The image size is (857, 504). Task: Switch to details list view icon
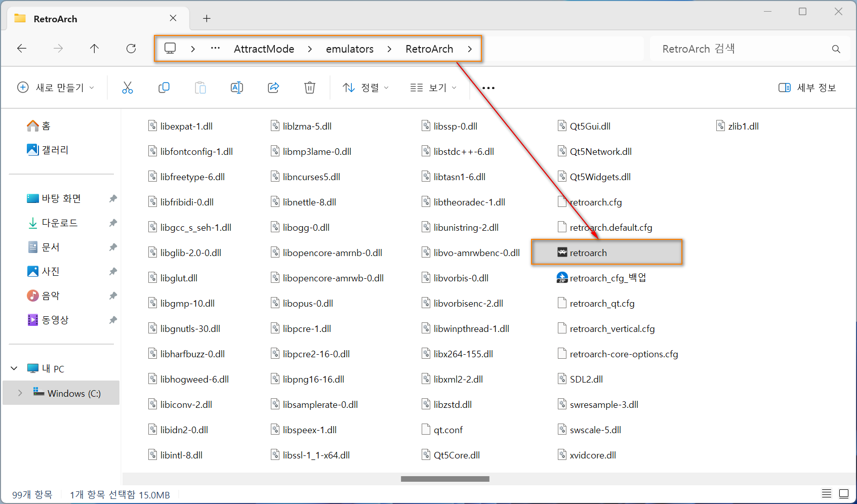coord(827,493)
